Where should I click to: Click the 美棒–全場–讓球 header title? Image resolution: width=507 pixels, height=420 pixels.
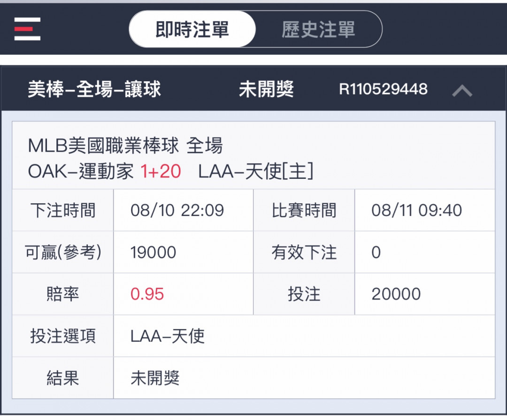tap(94, 89)
